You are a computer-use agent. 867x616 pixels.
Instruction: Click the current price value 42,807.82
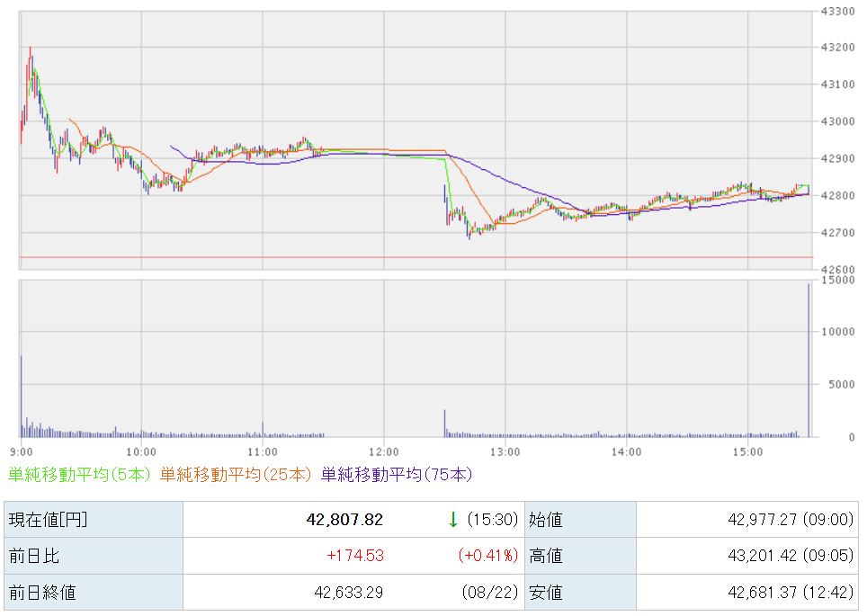344,519
